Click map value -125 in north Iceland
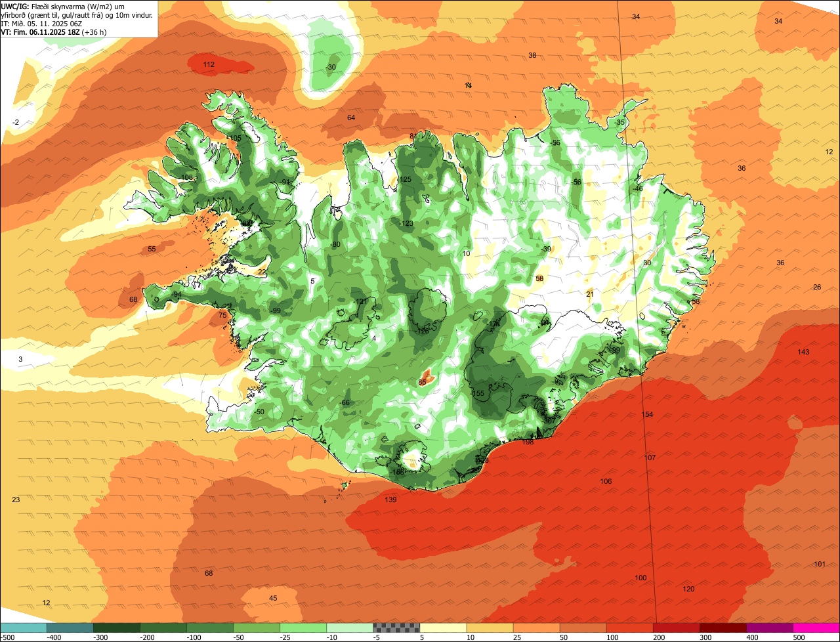Screen dimensions: 840x642 click(x=404, y=179)
